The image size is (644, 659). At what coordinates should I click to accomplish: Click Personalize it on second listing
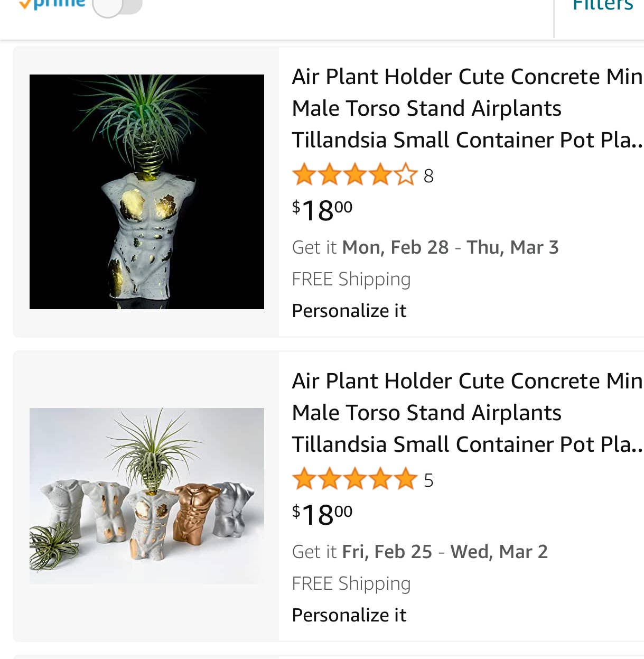(x=349, y=615)
